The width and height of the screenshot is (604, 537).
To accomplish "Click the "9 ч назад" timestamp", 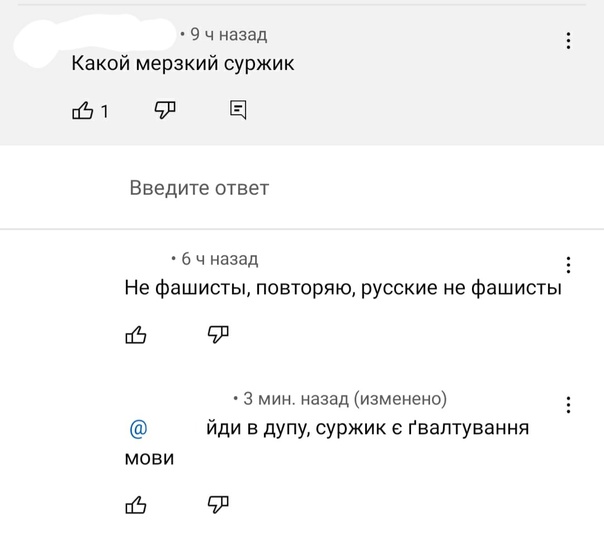I will [x=228, y=36].
